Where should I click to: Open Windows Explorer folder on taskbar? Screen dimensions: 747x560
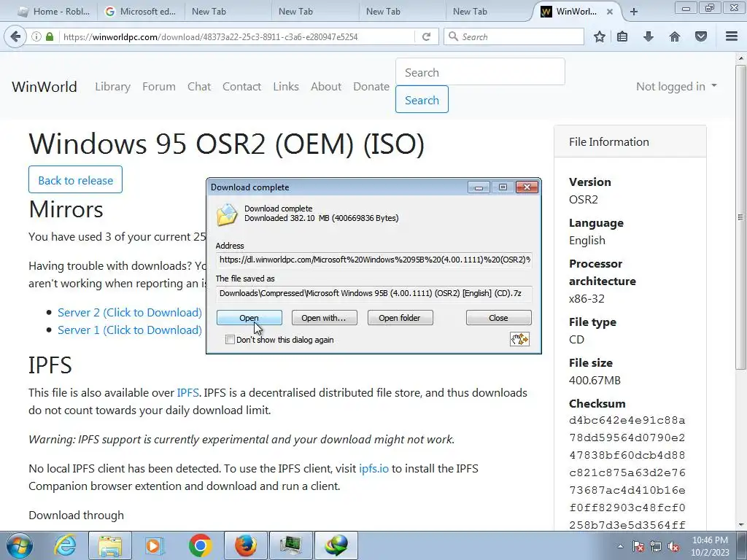(x=111, y=545)
